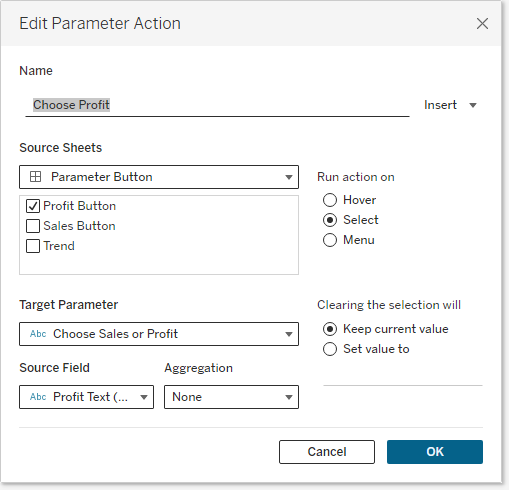Enable the Trend sheet checkbox

coord(33,246)
